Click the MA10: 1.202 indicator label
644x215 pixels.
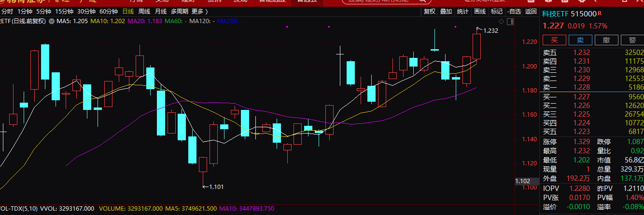(108, 21)
